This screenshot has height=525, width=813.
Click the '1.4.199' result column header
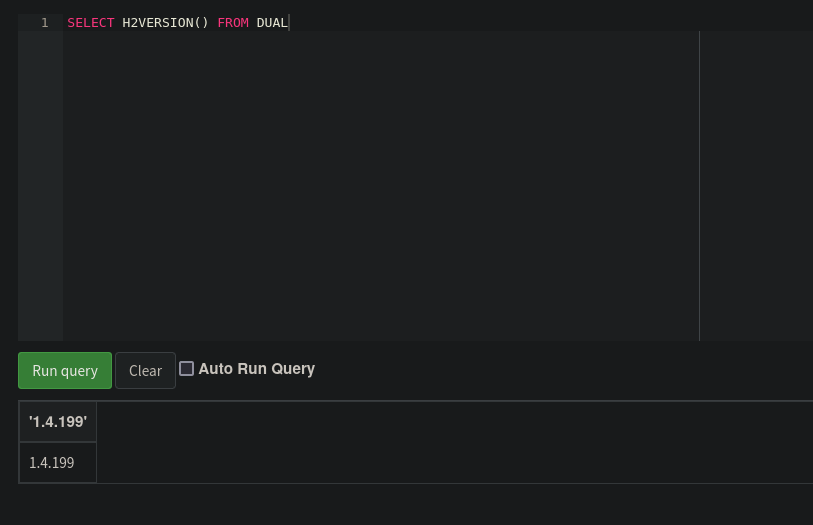coord(58,421)
